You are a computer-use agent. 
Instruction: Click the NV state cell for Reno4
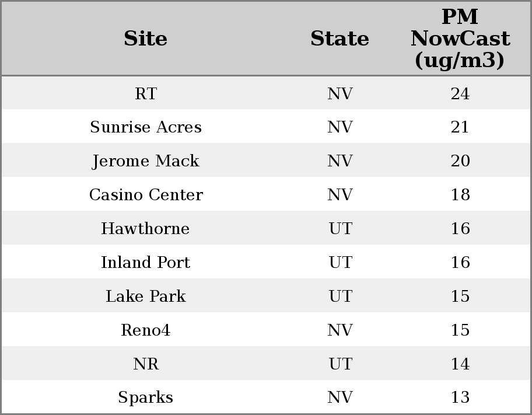click(x=340, y=330)
